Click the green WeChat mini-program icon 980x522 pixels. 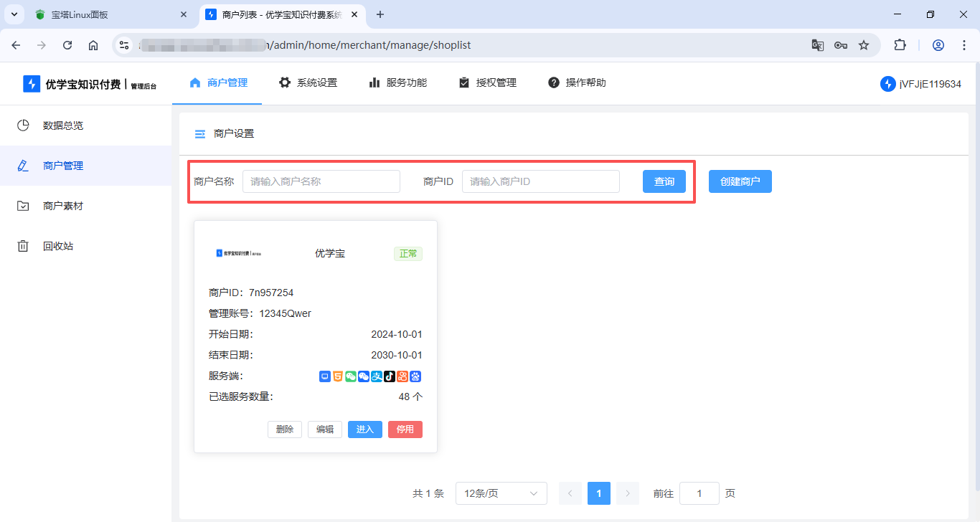point(350,376)
